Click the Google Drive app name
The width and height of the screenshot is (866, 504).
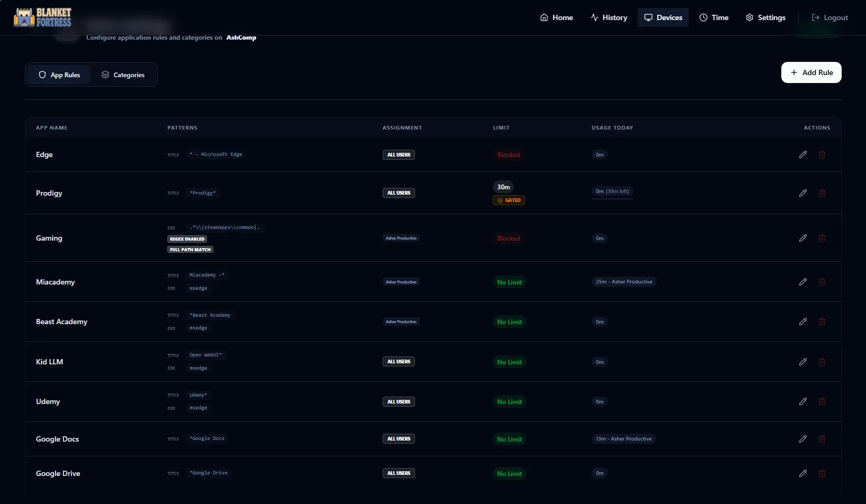(58, 473)
